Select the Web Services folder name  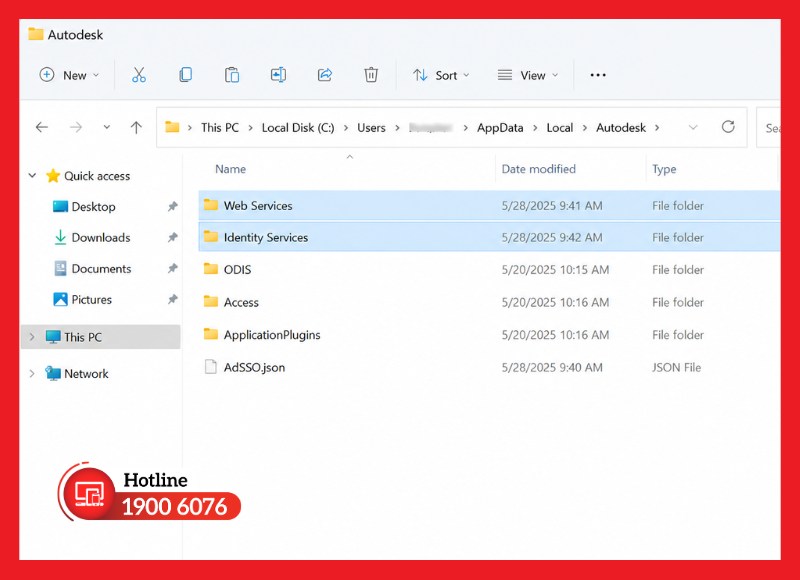tap(258, 206)
